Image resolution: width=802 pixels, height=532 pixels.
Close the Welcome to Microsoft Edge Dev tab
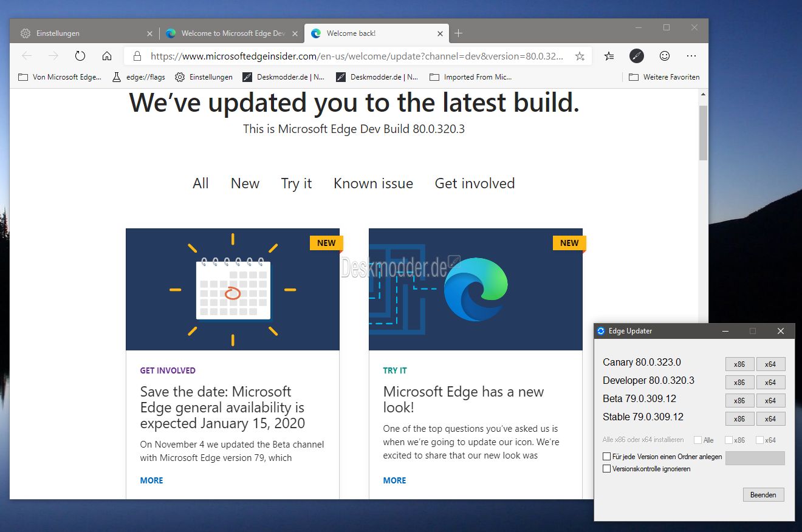(x=295, y=33)
